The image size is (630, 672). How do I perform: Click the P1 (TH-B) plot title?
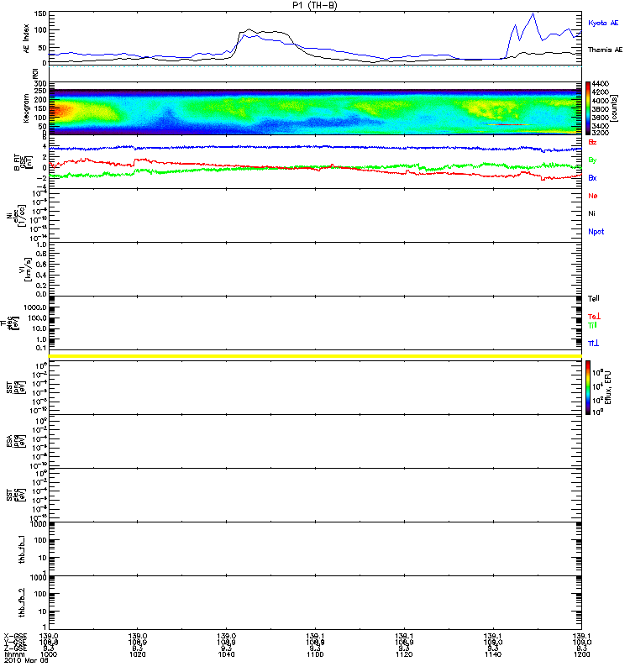[x=315, y=5]
